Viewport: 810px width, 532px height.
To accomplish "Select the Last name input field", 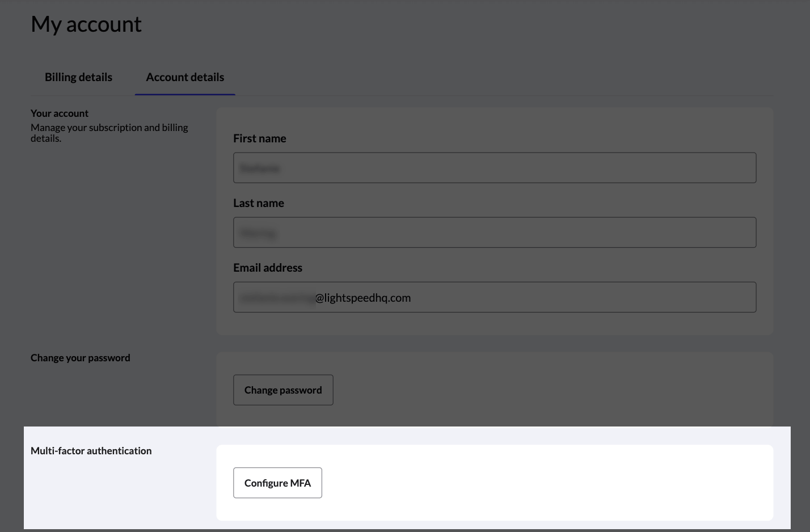I will click(495, 232).
